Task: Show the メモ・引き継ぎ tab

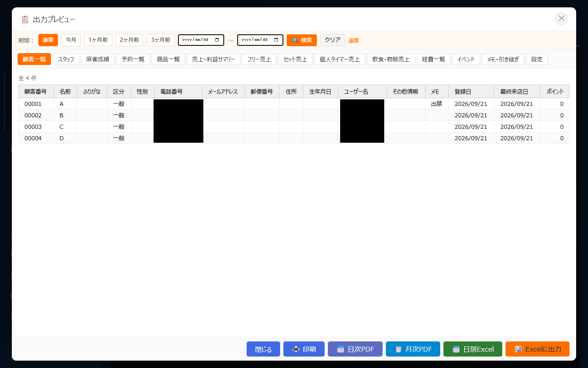Action: click(503, 59)
